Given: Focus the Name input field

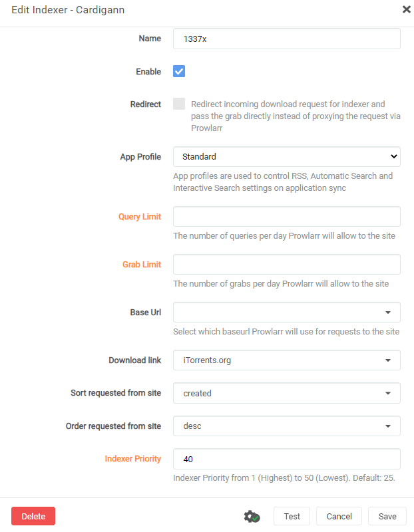Looking at the screenshot, I should [x=287, y=39].
